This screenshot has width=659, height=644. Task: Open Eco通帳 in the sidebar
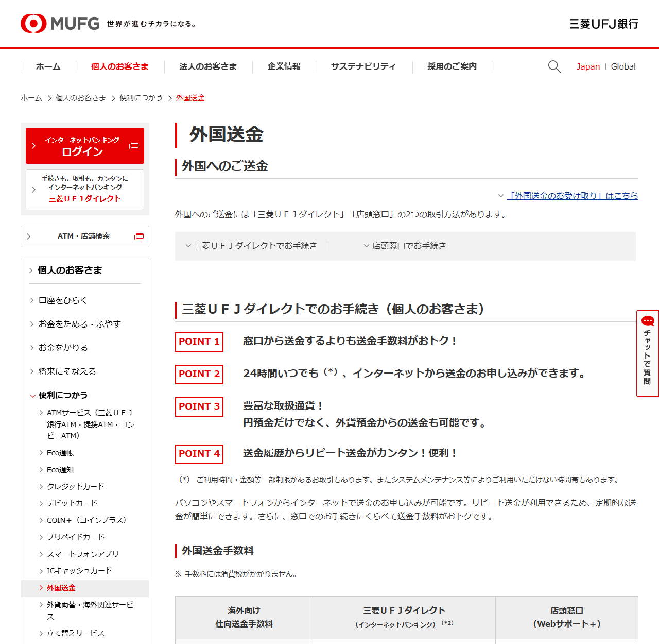[x=60, y=453]
